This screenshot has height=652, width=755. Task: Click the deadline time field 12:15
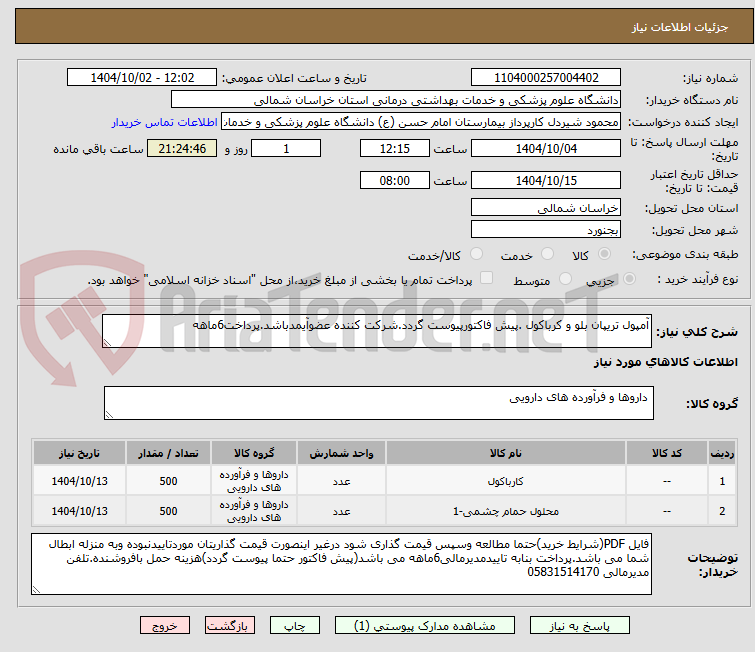pyautogui.click(x=394, y=148)
